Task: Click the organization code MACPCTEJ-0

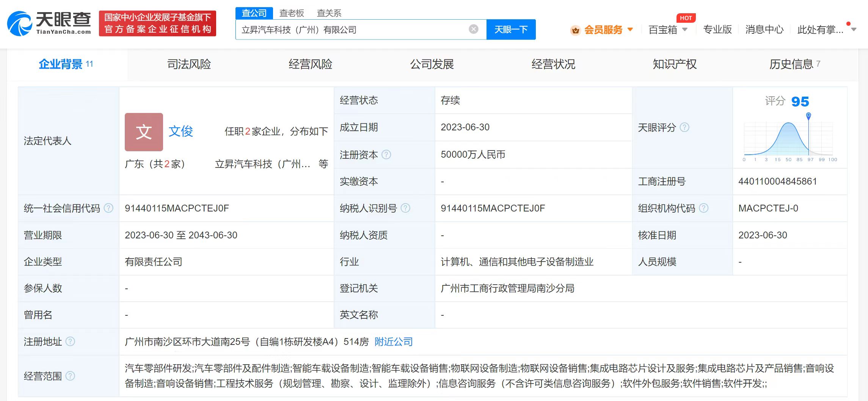Action: tap(768, 208)
